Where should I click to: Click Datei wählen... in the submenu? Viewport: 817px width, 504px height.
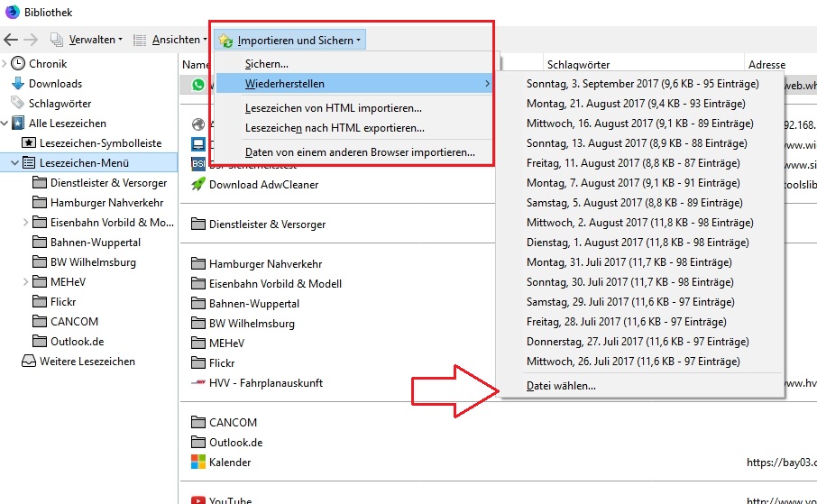(561, 387)
